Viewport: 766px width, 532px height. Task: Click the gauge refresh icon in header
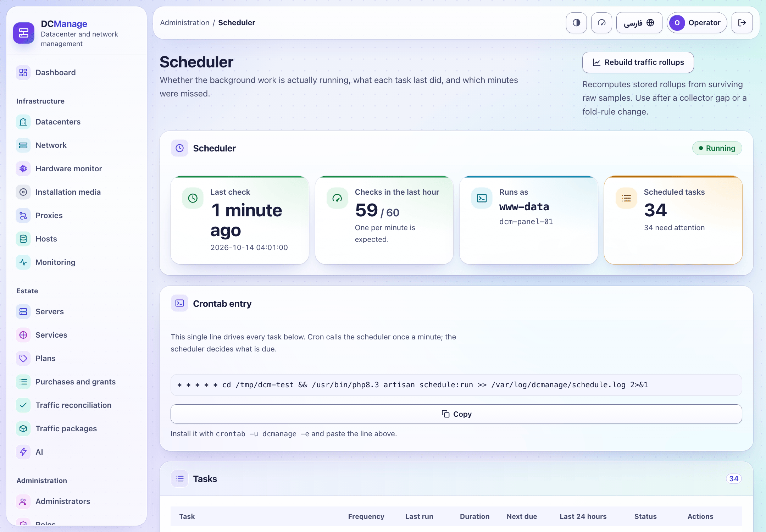click(601, 23)
